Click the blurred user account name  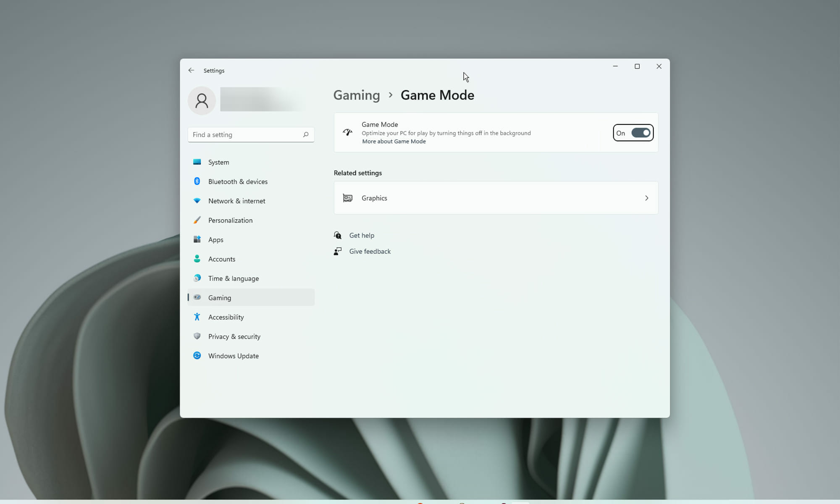click(x=260, y=99)
